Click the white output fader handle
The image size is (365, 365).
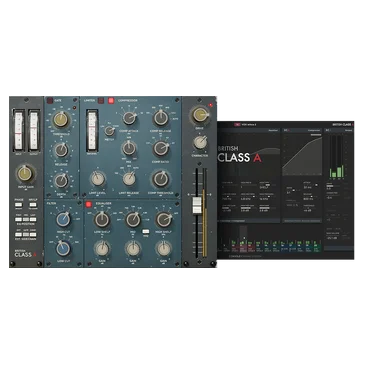197,205
